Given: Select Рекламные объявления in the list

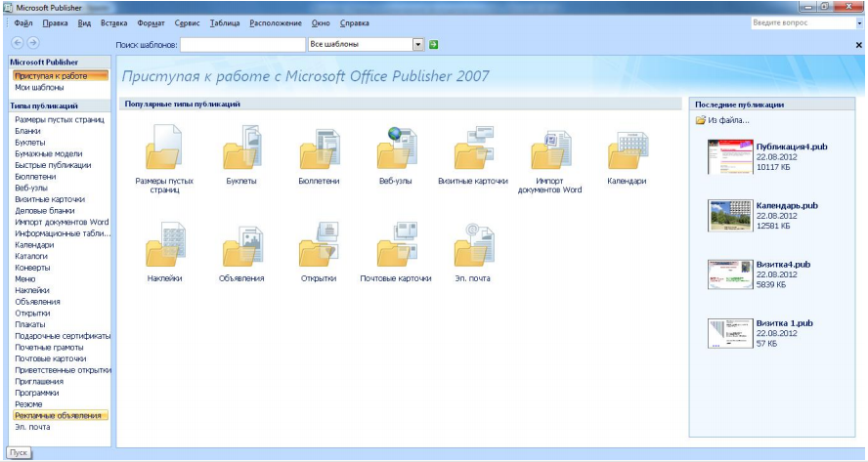Looking at the screenshot, I should point(61,415).
